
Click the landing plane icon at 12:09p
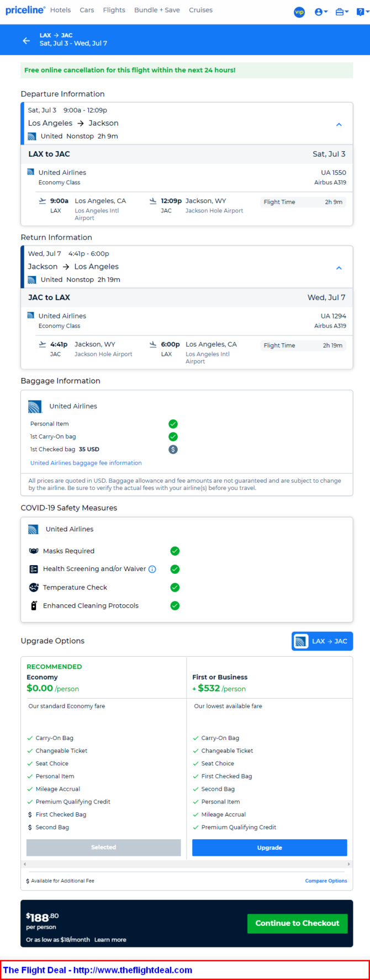[x=153, y=201]
